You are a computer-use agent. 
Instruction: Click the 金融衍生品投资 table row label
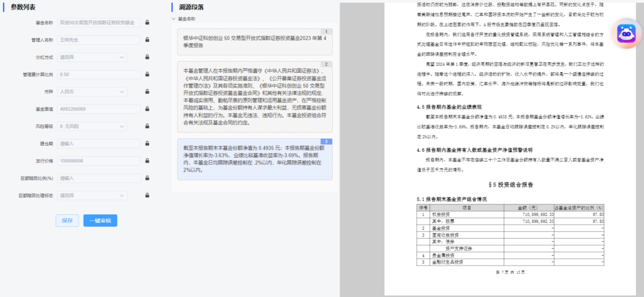(x=447, y=262)
